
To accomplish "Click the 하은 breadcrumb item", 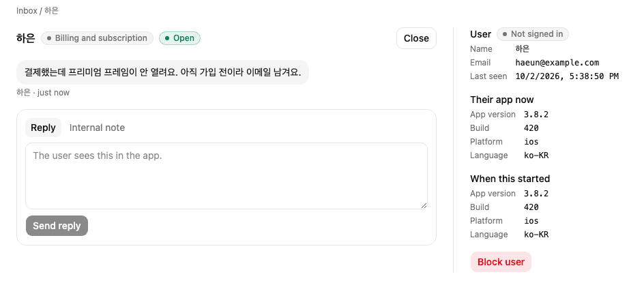I will [51, 11].
